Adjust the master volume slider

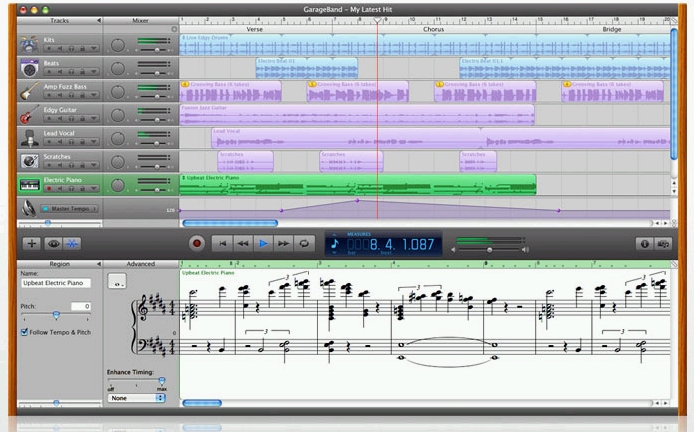pyautogui.click(x=490, y=250)
